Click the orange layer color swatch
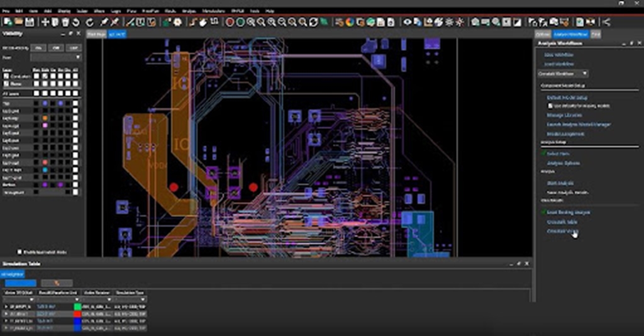644x336 pixels. click(45, 118)
